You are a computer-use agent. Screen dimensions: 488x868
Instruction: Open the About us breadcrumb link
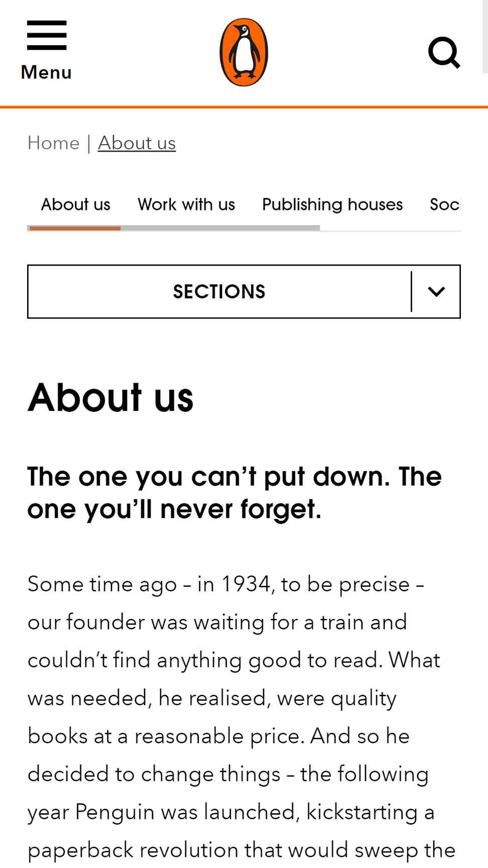point(137,143)
